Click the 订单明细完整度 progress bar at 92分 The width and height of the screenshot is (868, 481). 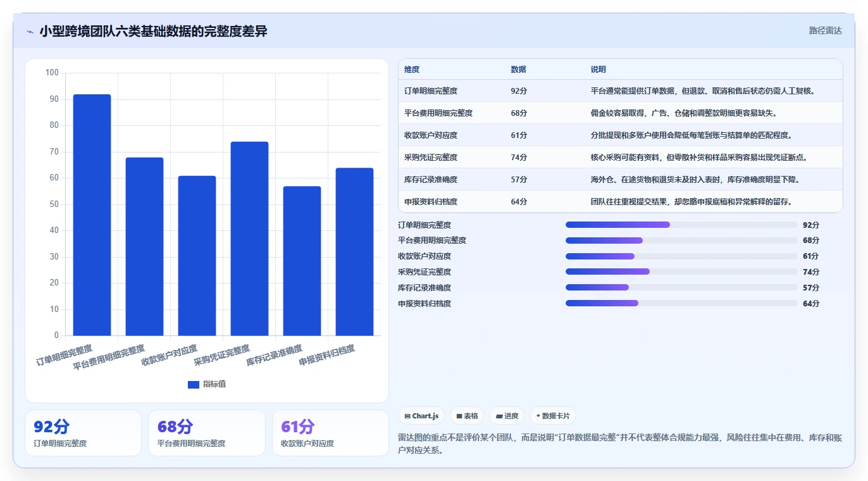(681, 225)
